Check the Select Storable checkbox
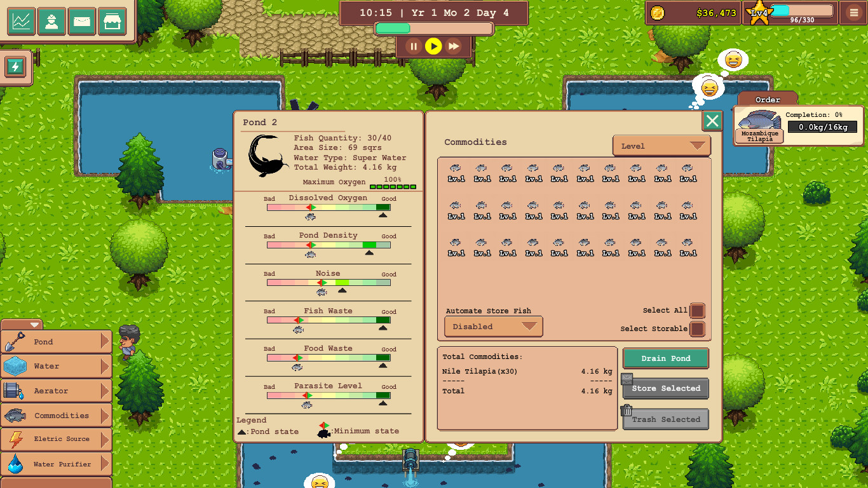Screen dimensions: 868x488 697,329
